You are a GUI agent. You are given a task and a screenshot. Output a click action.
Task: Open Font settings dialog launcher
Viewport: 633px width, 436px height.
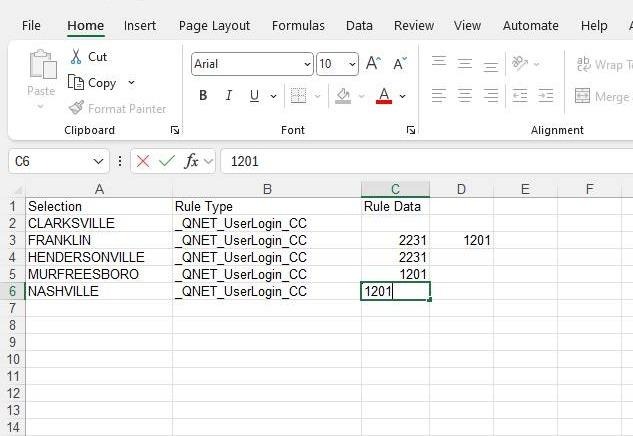point(411,130)
